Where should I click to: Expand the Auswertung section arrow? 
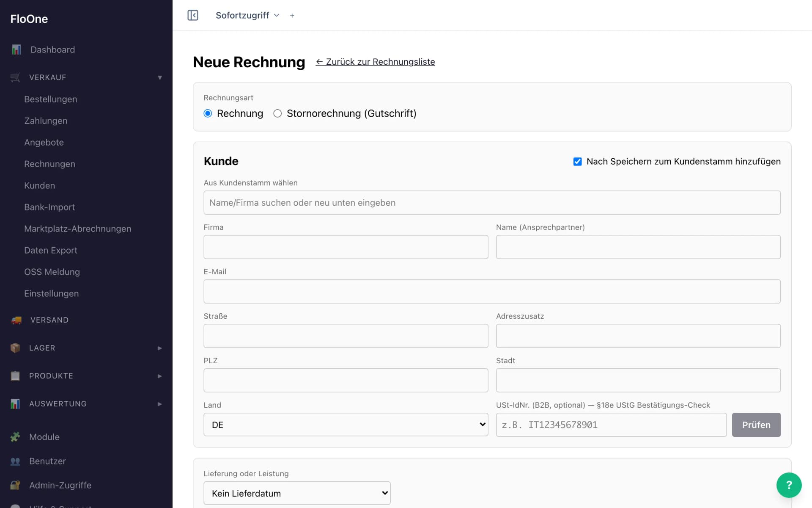(160, 404)
